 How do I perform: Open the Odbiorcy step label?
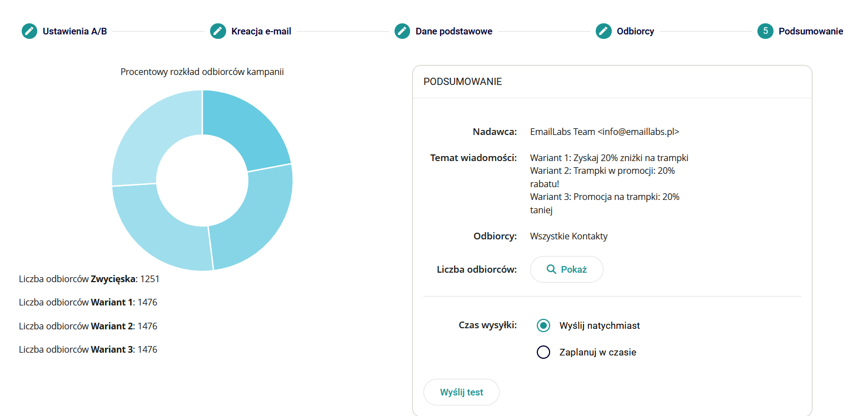635,31
